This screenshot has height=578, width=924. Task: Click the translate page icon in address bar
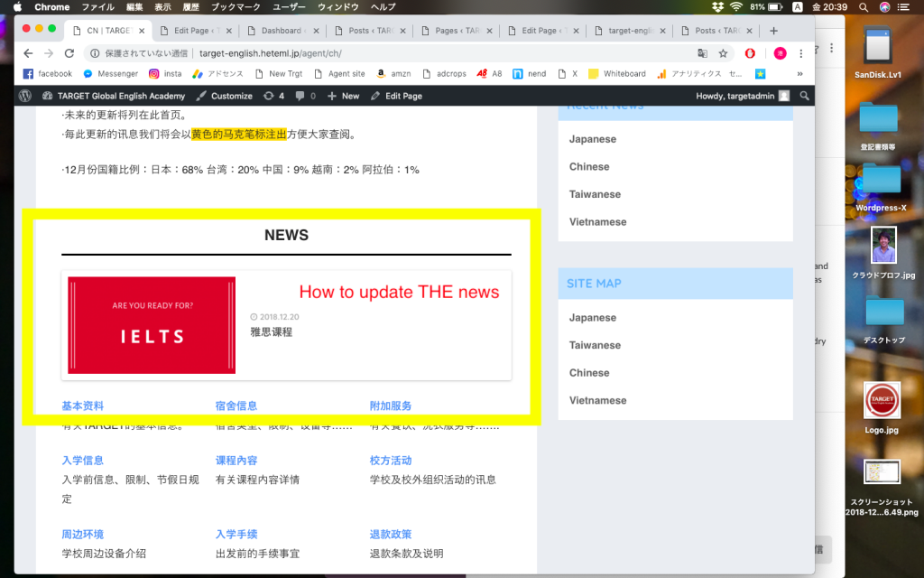pos(702,53)
